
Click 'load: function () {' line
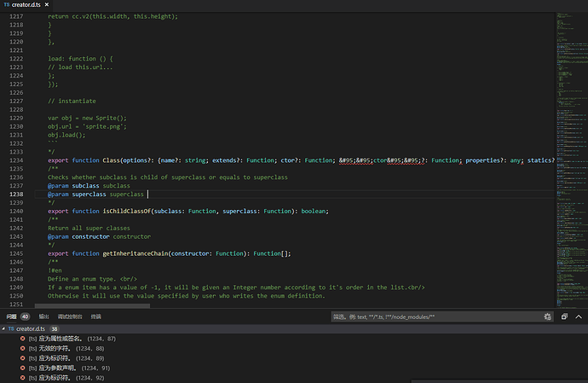pos(80,59)
